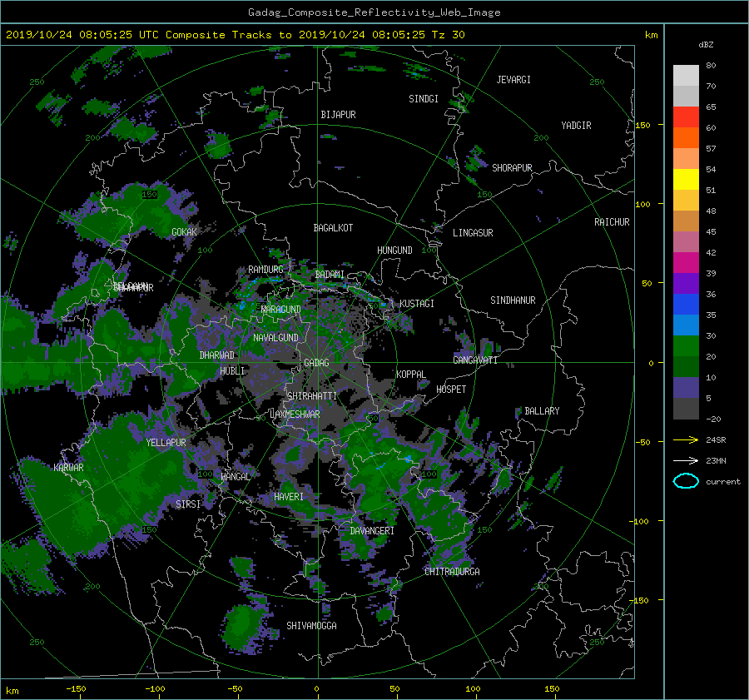Click the BALLARY city label
749x700 pixels.
(542, 411)
